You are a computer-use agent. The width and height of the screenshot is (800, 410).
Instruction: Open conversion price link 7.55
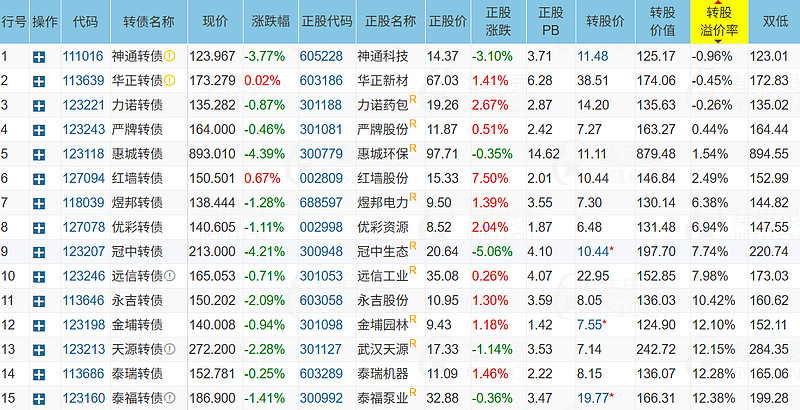[x=590, y=325]
